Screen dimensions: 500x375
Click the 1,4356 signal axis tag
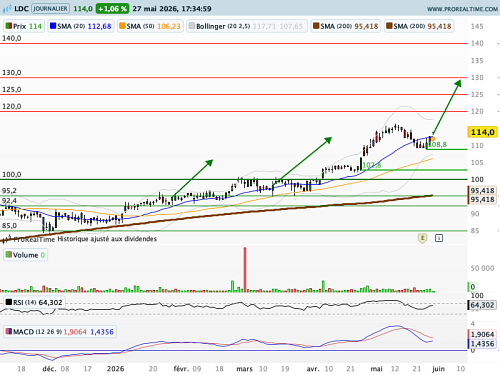point(482,344)
